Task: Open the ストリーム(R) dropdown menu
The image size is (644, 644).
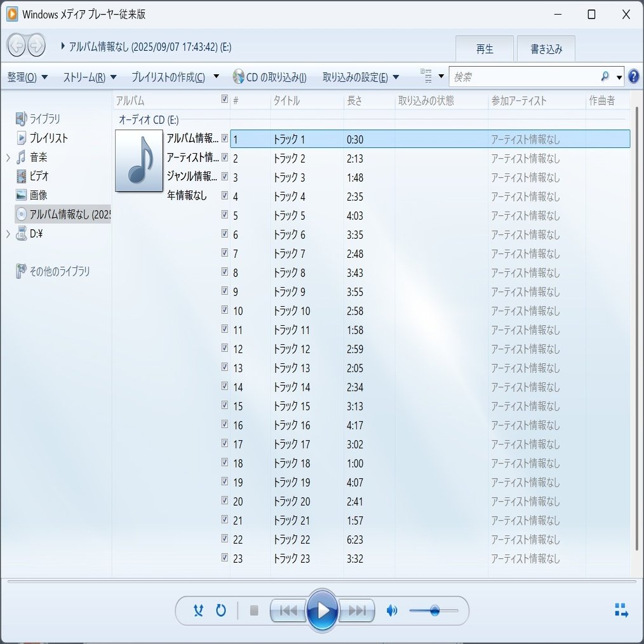Action: coord(90,77)
